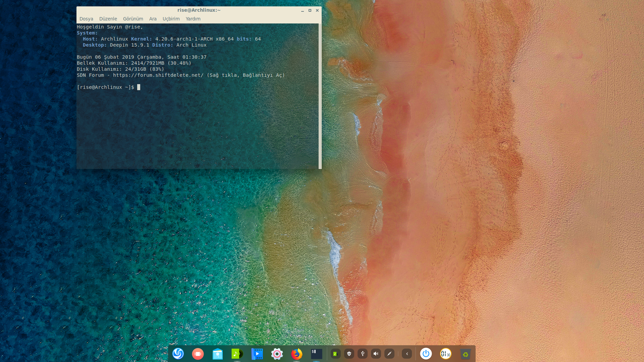Launch the Deepin Store app
The image size is (644, 362).
(217, 354)
